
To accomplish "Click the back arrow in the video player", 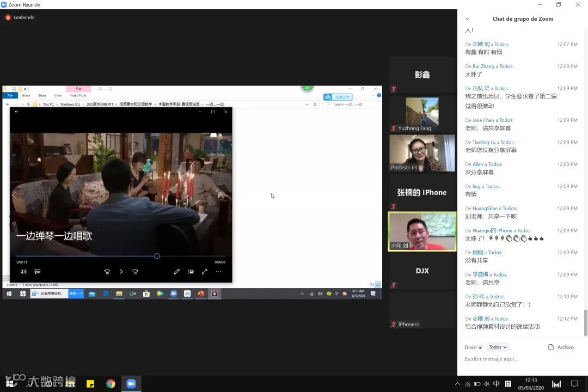I will pos(16,112).
